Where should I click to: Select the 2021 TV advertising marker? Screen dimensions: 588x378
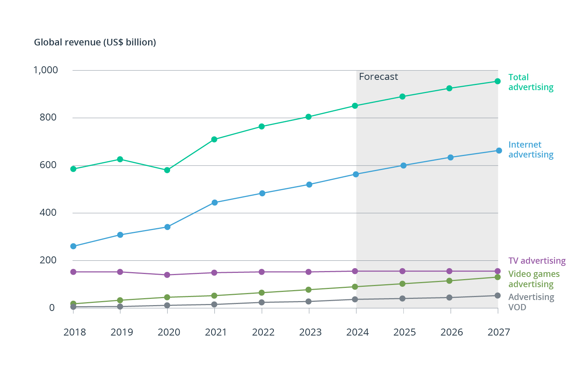[215, 272]
